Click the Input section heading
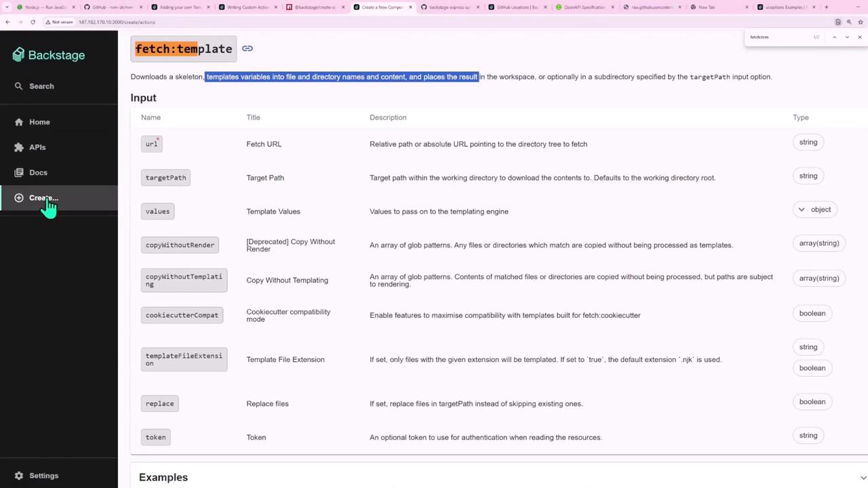 [x=143, y=98]
